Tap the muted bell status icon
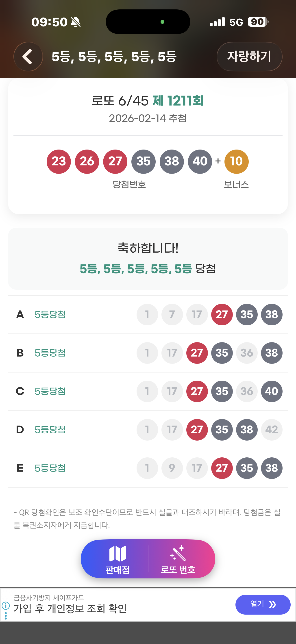Image resolution: width=296 pixels, height=644 pixels. [x=76, y=22]
